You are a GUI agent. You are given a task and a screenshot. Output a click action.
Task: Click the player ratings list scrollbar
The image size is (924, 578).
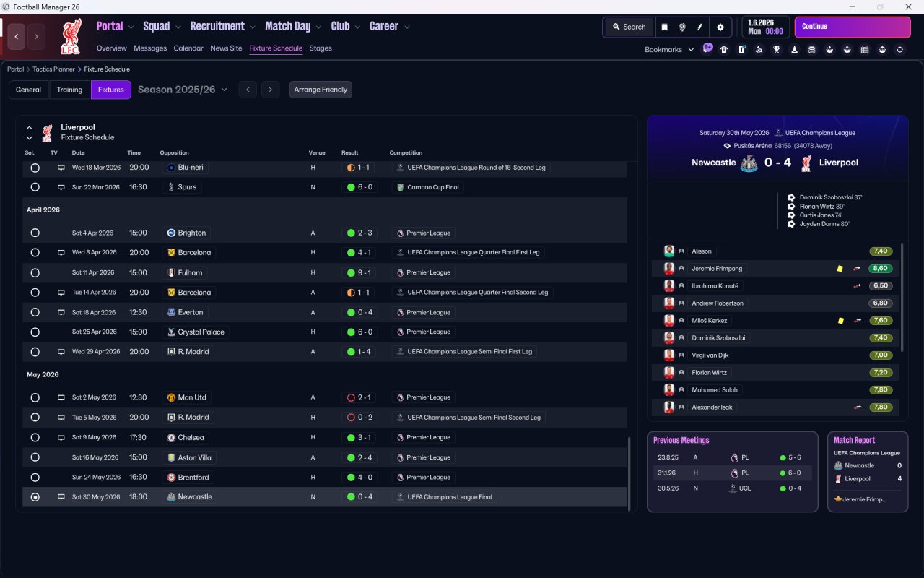click(902, 298)
